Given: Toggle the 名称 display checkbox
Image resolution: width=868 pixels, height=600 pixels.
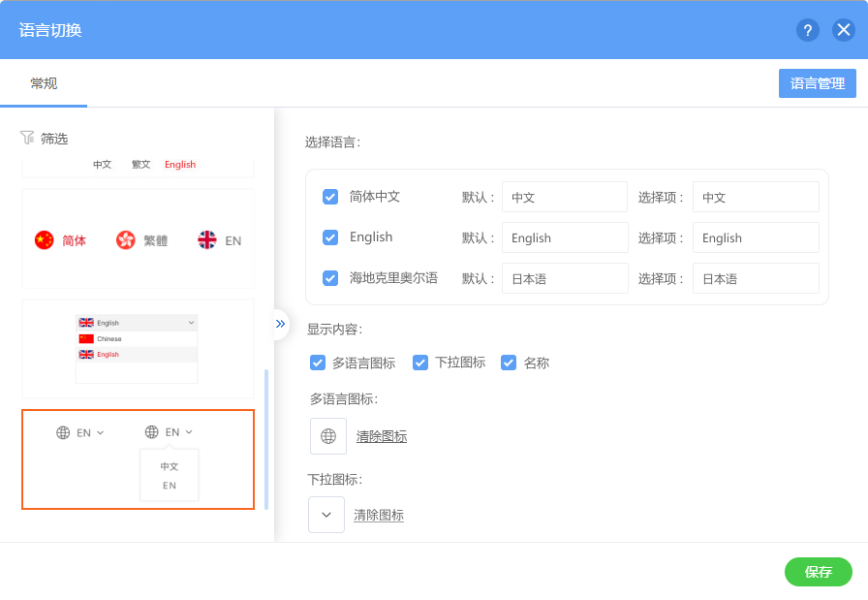Looking at the screenshot, I should click(x=509, y=363).
